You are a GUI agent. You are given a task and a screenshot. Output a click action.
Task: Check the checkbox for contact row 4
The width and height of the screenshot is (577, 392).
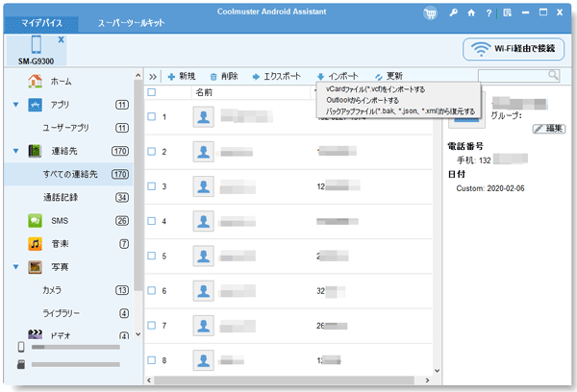click(x=152, y=221)
